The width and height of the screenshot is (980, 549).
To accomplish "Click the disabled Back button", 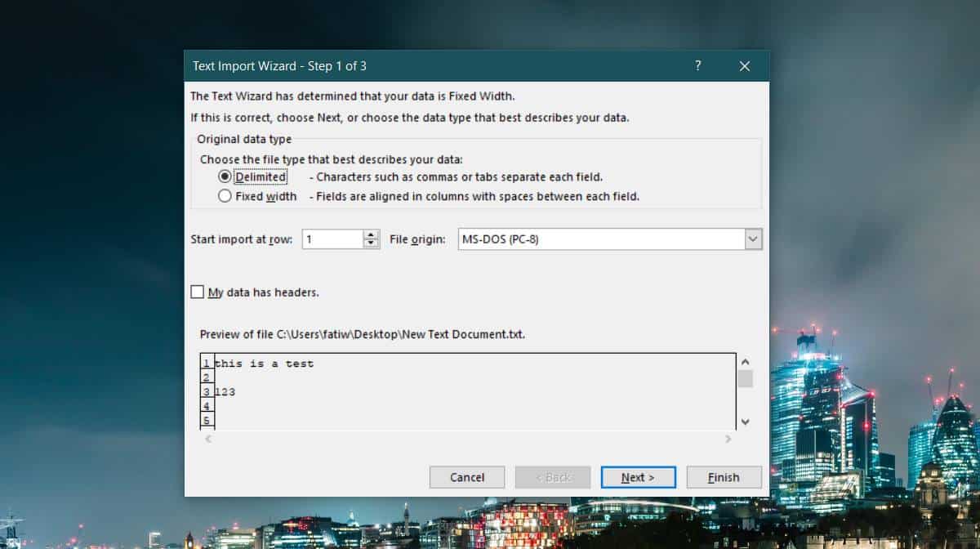I will tap(553, 477).
